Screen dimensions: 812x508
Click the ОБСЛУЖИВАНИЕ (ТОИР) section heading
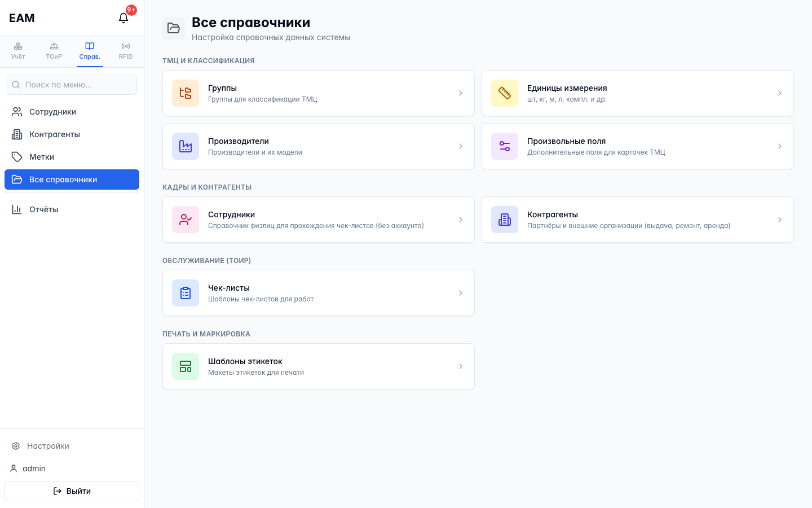click(206, 261)
